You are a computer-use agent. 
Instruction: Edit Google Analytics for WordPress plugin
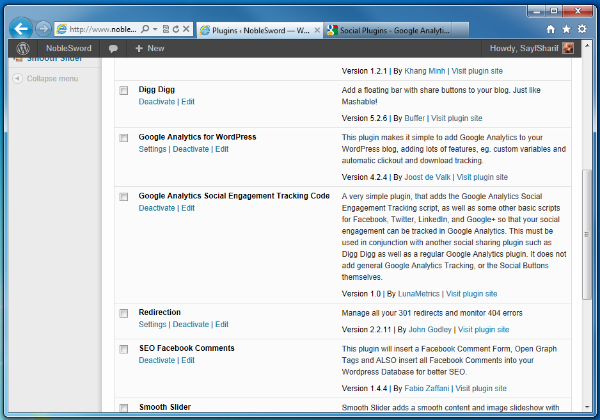click(222, 149)
